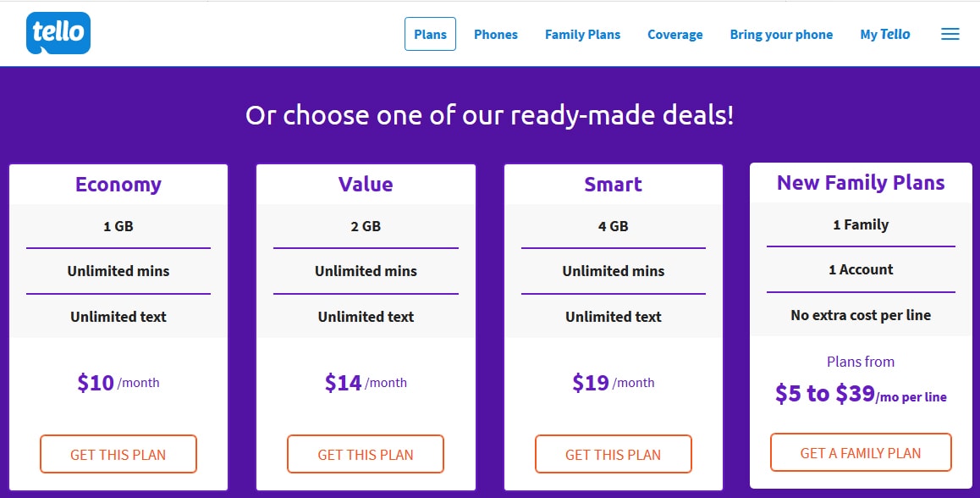980x498 pixels.
Task: Get the Value plan
Action: (366, 454)
